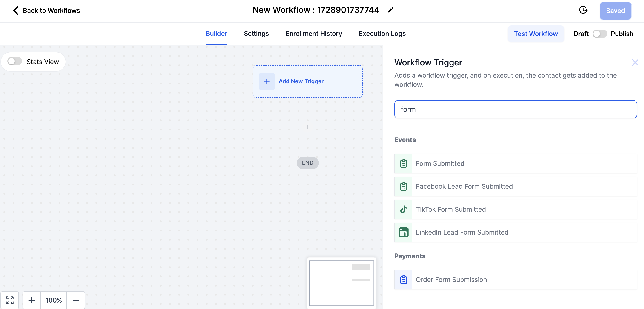Image resolution: width=644 pixels, height=309 pixels.
Task: Click the trigger search input field
Action: (515, 109)
